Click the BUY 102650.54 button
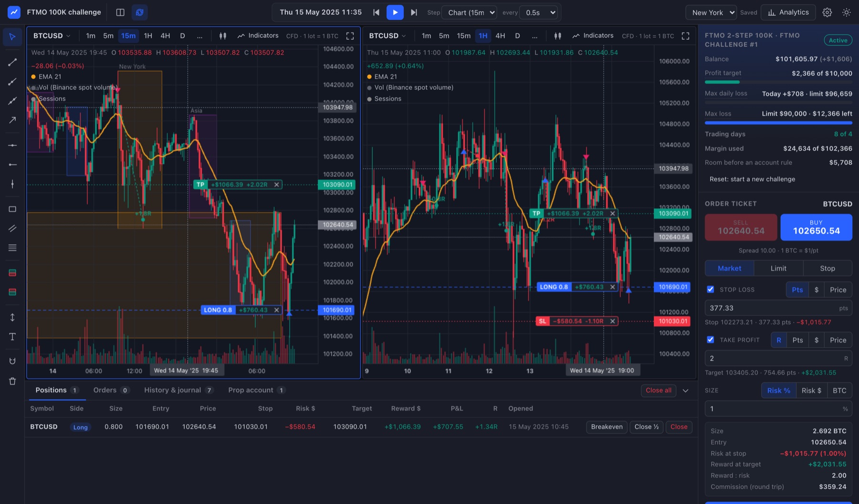This screenshot has width=859, height=504. tap(816, 227)
